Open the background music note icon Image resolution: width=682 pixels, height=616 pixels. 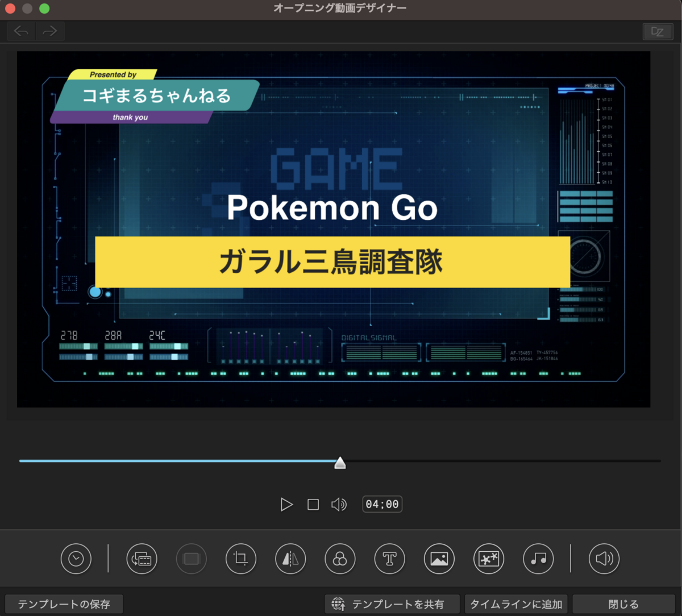[x=538, y=559]
